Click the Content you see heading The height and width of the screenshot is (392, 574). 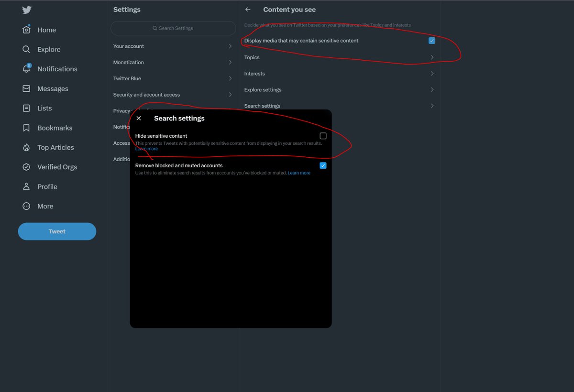coord(289,10)
